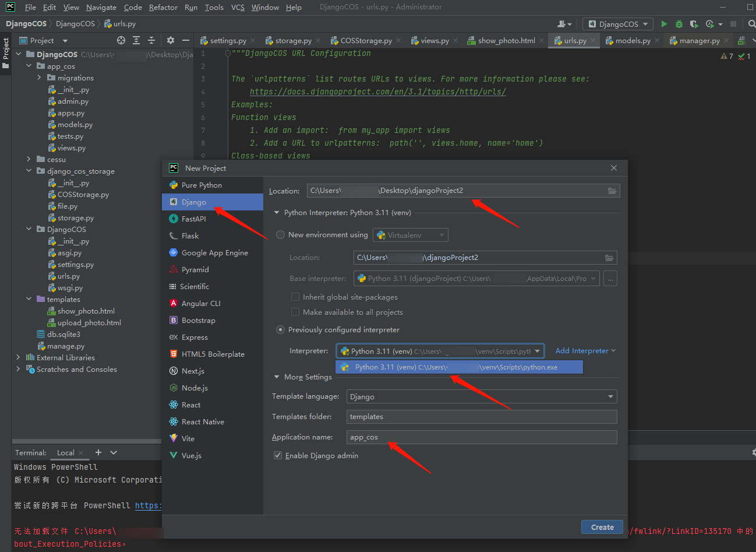Click the locate current file target icon
The image size is (756, 552).
pyautogui.click(x=121, y=40)
